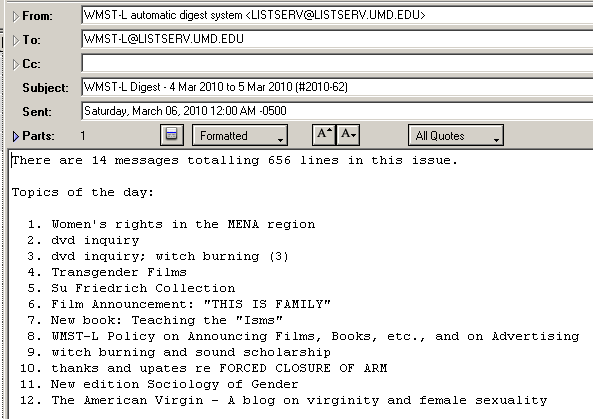
Task: Select topic 'Film Announcement: "THIS IS FAMILY"'
Action: (191, 304)
